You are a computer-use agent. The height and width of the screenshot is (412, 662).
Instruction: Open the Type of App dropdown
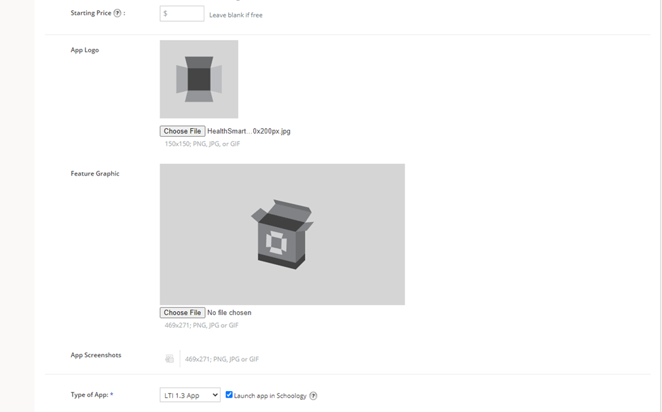coord(190,395)
